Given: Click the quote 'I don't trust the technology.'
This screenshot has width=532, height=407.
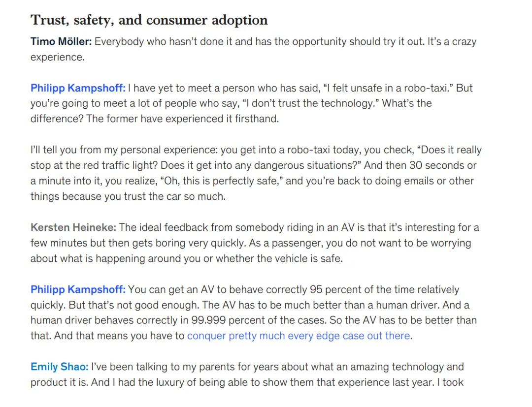Looking at the screenshot, I should 310,103.
